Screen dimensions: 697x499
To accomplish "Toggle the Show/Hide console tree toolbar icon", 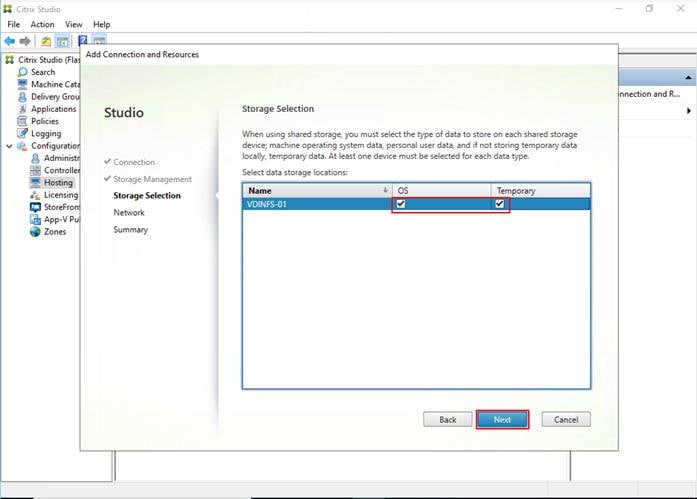I will click(x=62, y=41).
